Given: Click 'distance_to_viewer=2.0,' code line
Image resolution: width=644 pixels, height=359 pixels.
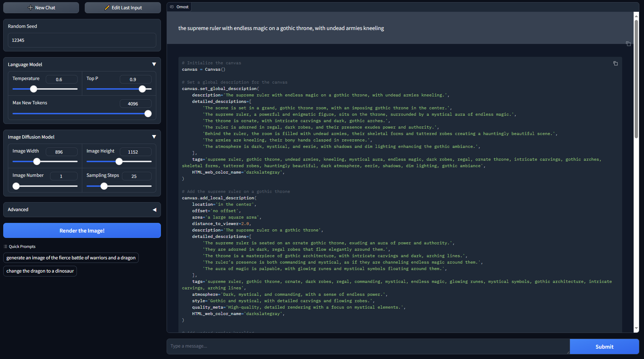Looking at the screenshot, I should coord(222,224).
